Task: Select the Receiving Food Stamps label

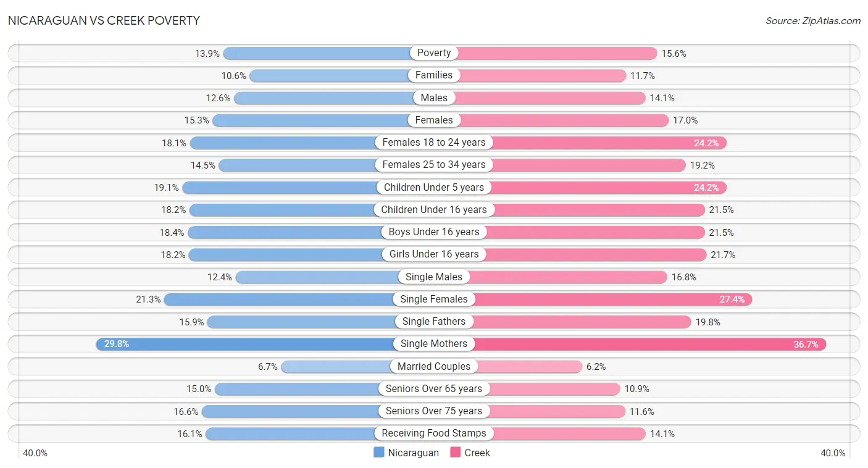Action: point(434,433)
